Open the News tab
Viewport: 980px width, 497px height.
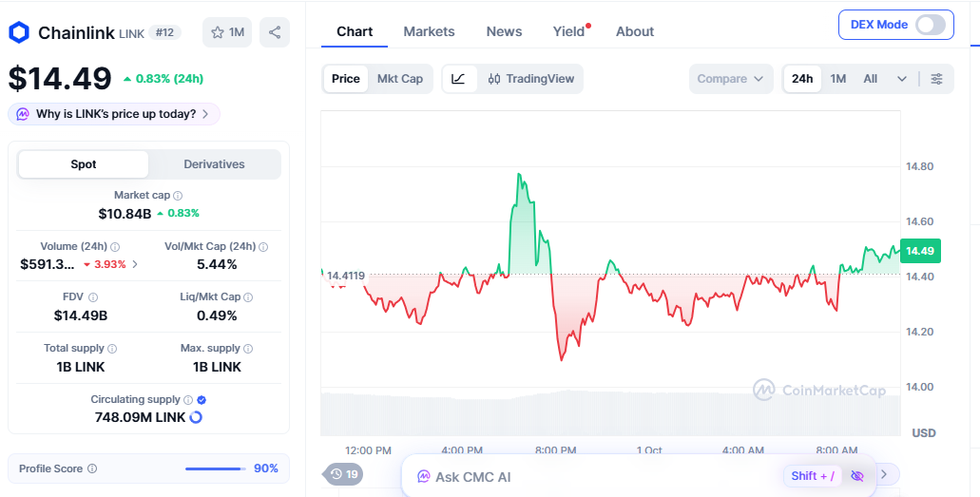pyautogui.click(x=504, y=31)
